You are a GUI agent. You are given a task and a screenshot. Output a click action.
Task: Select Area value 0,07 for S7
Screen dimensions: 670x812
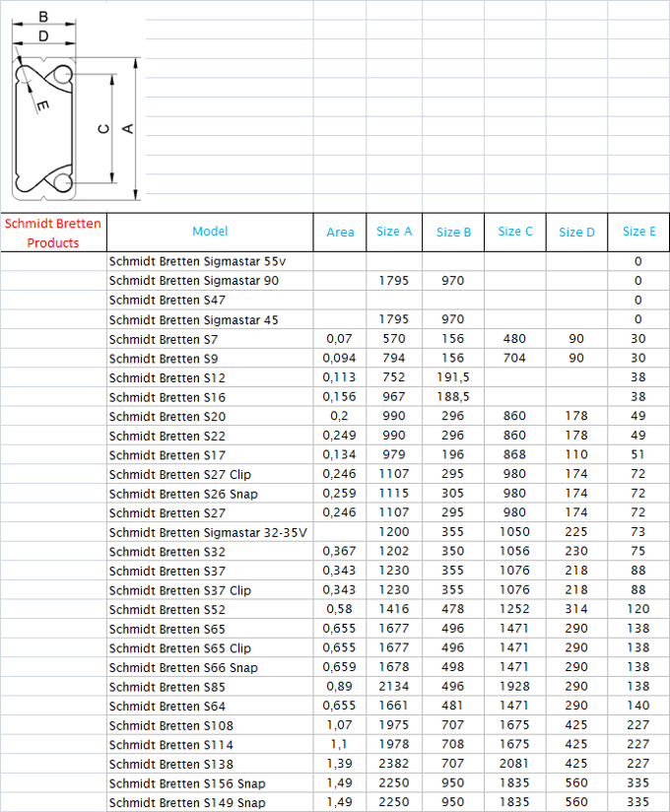(x=340, y=339)
